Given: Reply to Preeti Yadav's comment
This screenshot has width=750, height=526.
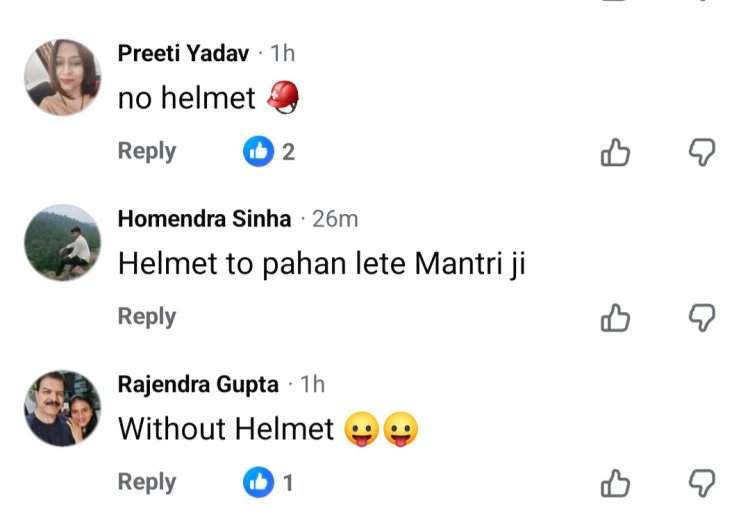Looking at the screenshot, I should click(x=147, y=152).
